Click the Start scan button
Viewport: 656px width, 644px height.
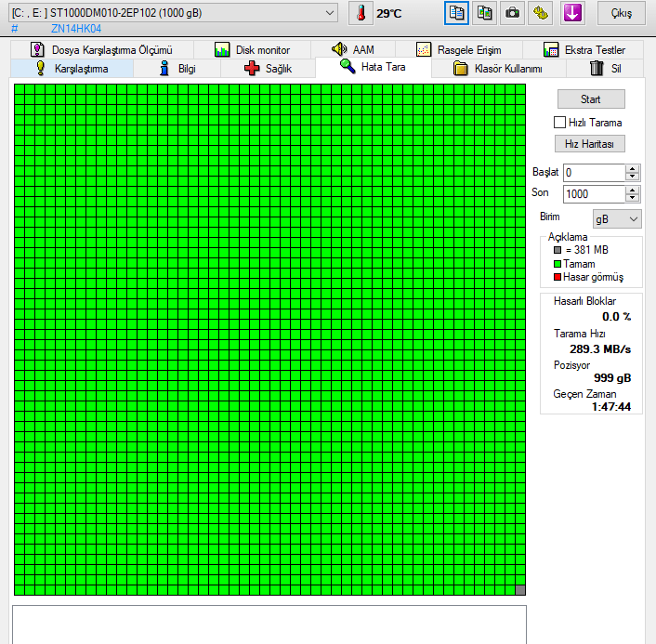591,99
